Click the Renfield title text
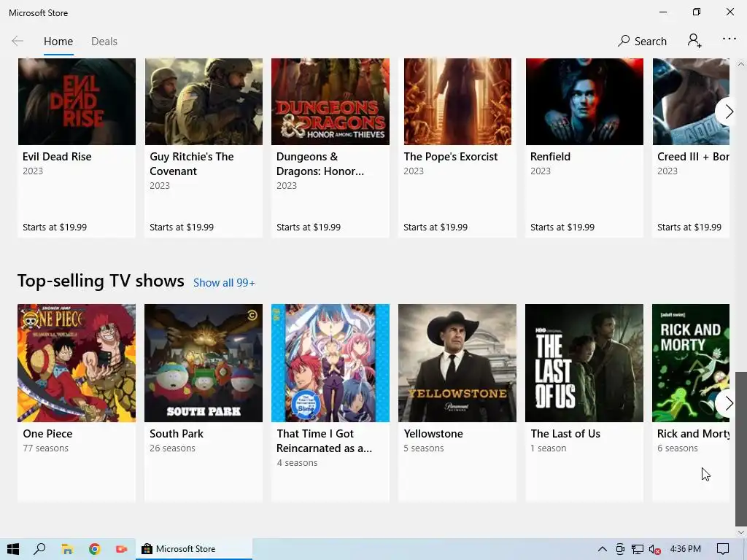747x560 pixels. point(550,157)
